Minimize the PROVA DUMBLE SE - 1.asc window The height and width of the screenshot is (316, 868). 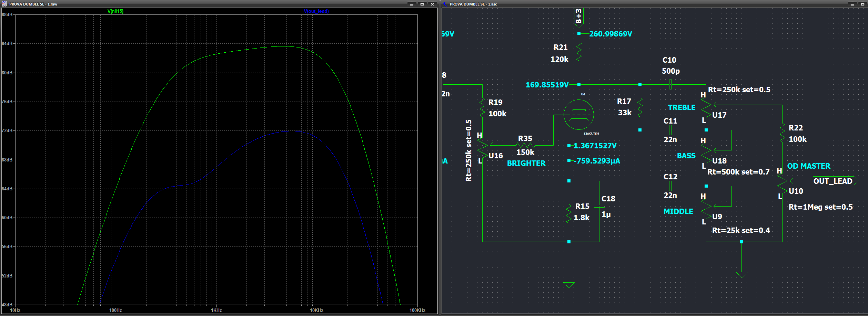point(852,4)
